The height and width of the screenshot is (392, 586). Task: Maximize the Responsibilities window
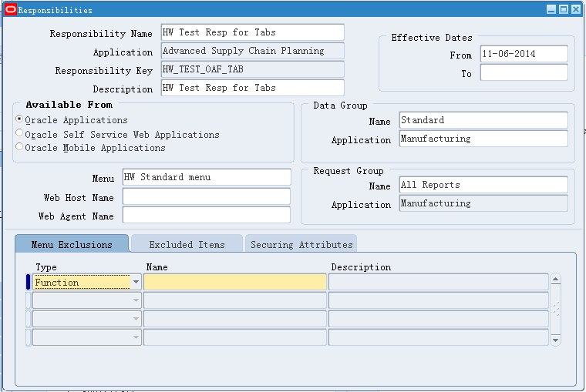pyautogui.click(x=564, y=9)
